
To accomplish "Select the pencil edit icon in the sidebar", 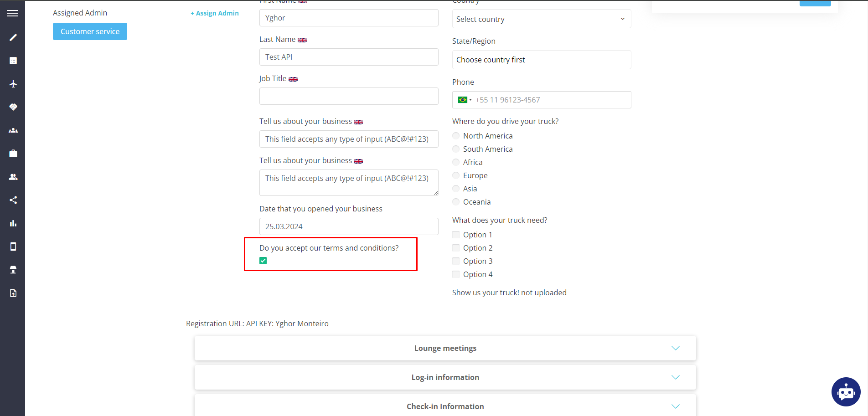I will [12, 37].
